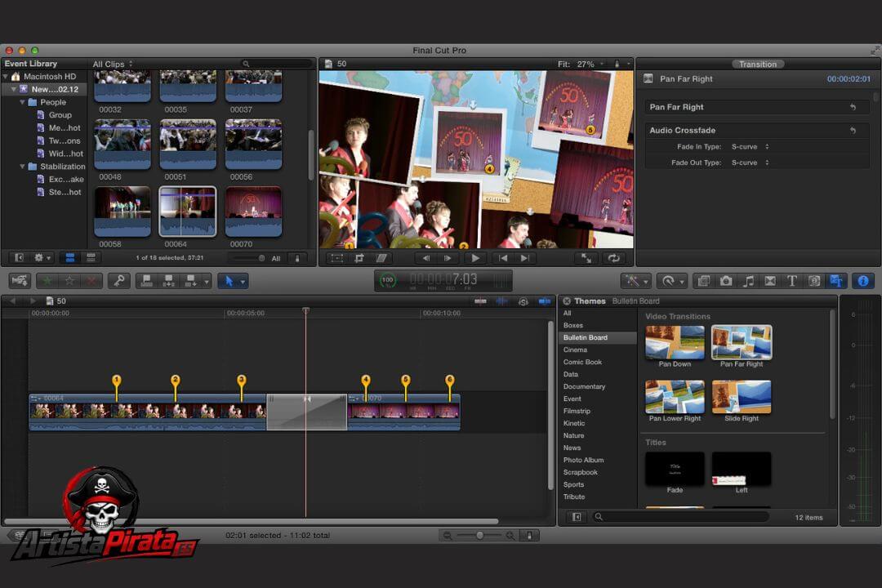
Task: Switch clips to filmstrip view
Action: point(69,258)
